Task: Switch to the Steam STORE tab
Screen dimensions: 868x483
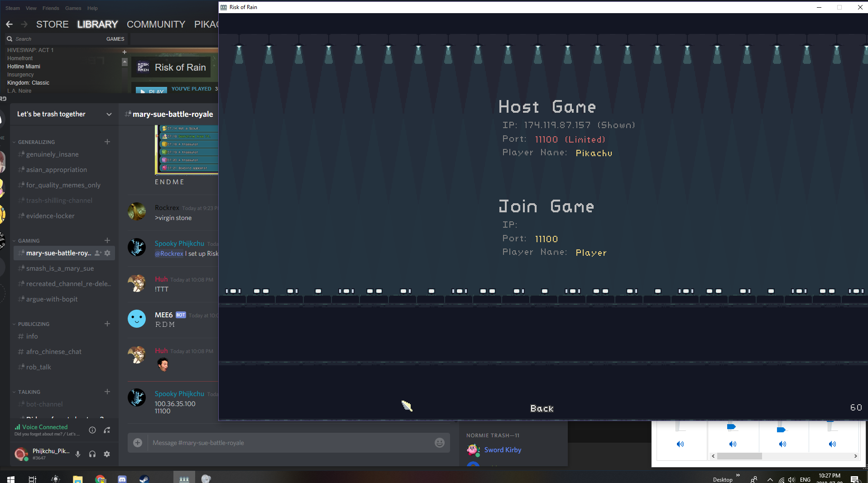Action: point(53,24)
